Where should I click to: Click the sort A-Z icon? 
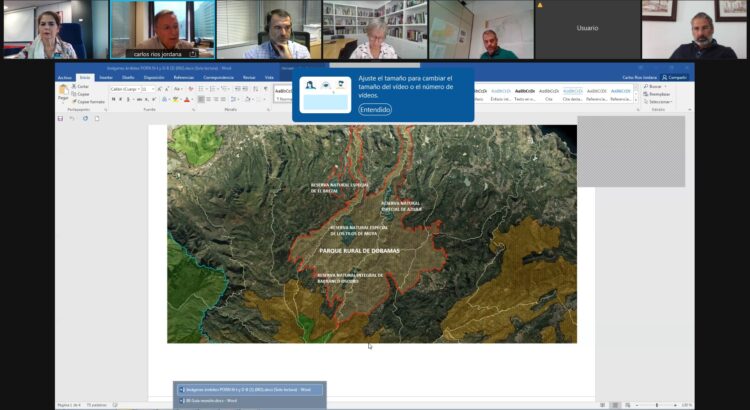[x=255, y=89]
